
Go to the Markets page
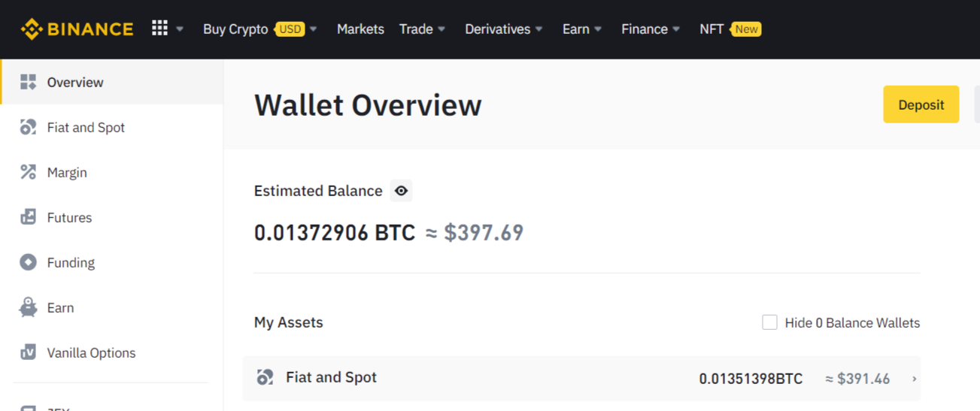tap(360, 29)
